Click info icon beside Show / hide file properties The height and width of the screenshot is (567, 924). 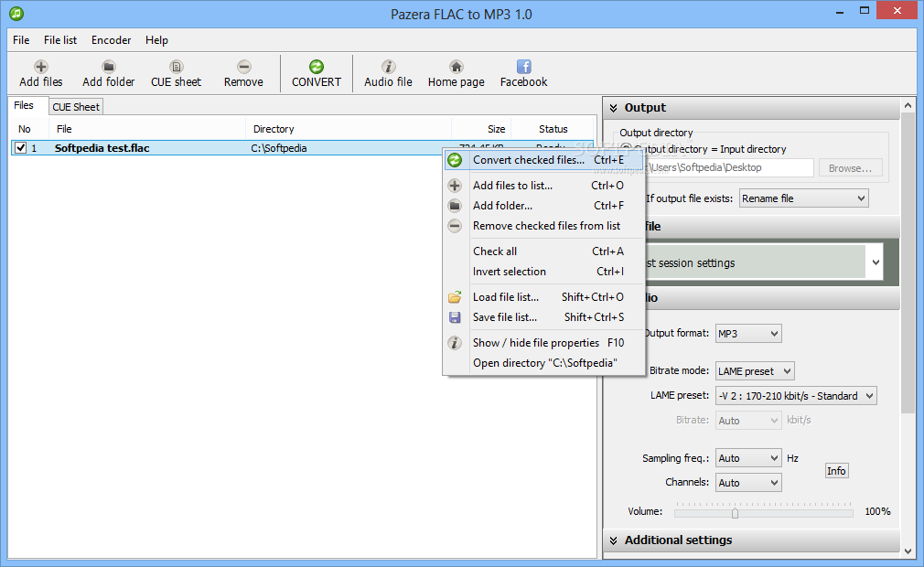(x=455, y=343)
